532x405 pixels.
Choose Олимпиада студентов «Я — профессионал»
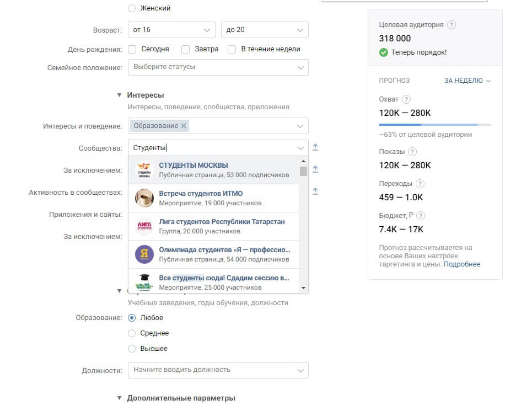(x=214, y=254)
